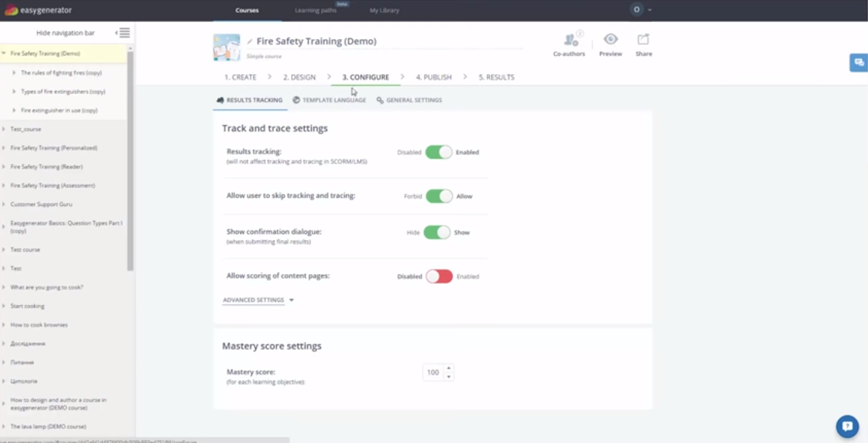Click the Share icon
The image size is (868, 443).
pos(643,39)
